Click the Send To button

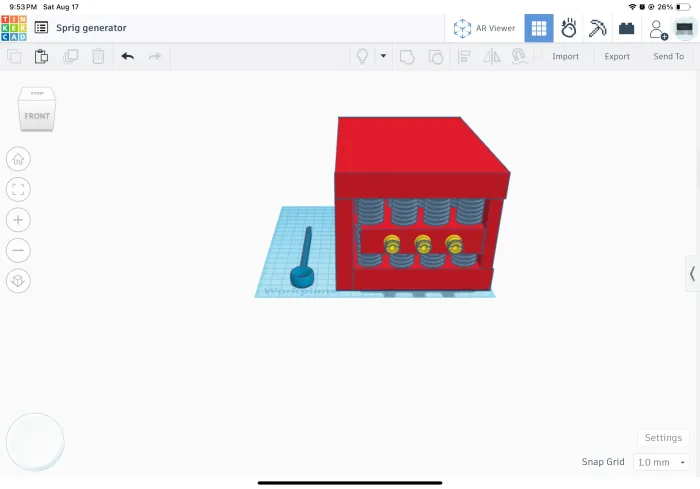668,56
